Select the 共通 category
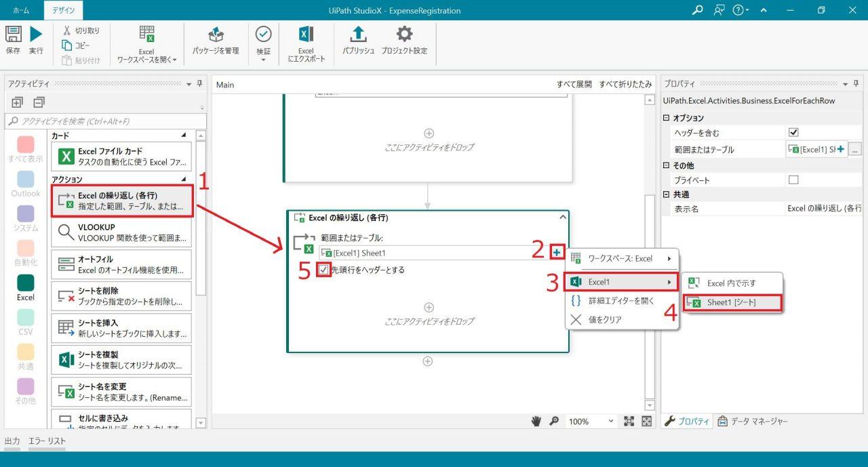 [26, 357]
